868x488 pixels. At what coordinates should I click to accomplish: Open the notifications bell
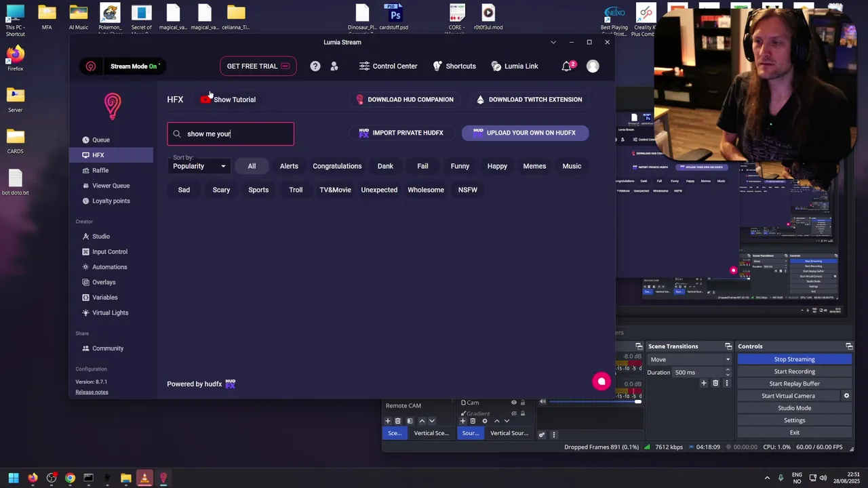point(567,66)
